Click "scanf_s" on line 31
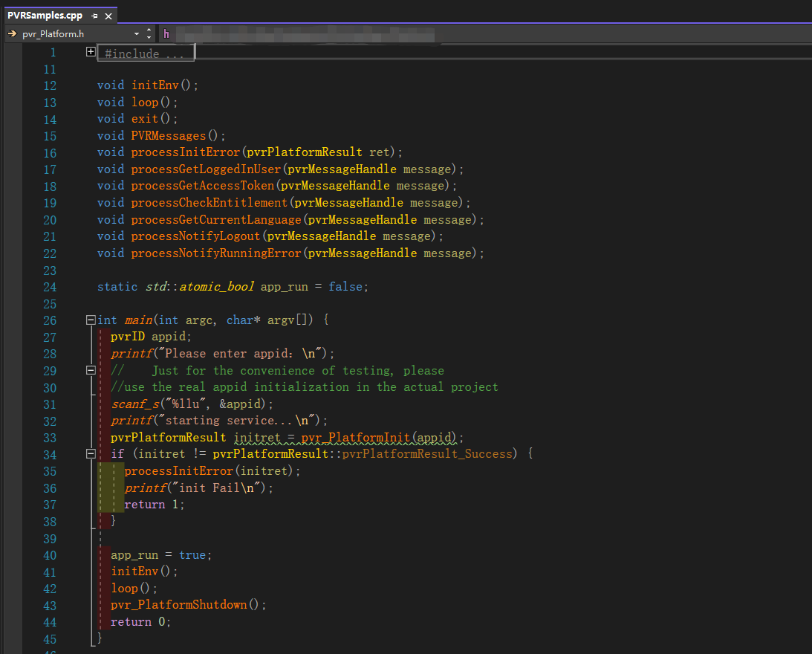The image size is (812, 654). tap(134, 404)
